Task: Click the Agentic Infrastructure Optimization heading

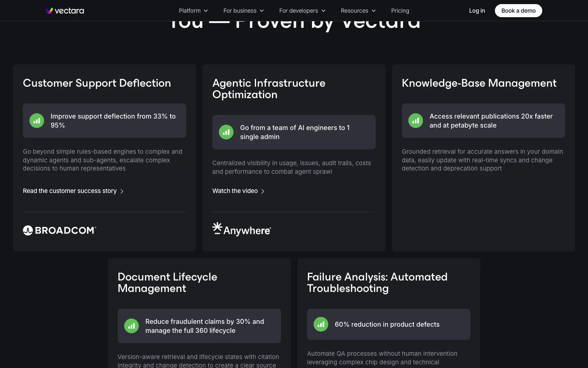Action: [269, 89]
